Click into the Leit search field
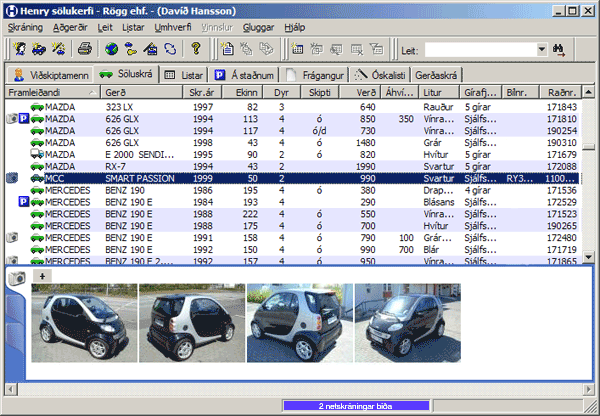The width and height of the screenshot is (600, 416). [x=481, y=50]
